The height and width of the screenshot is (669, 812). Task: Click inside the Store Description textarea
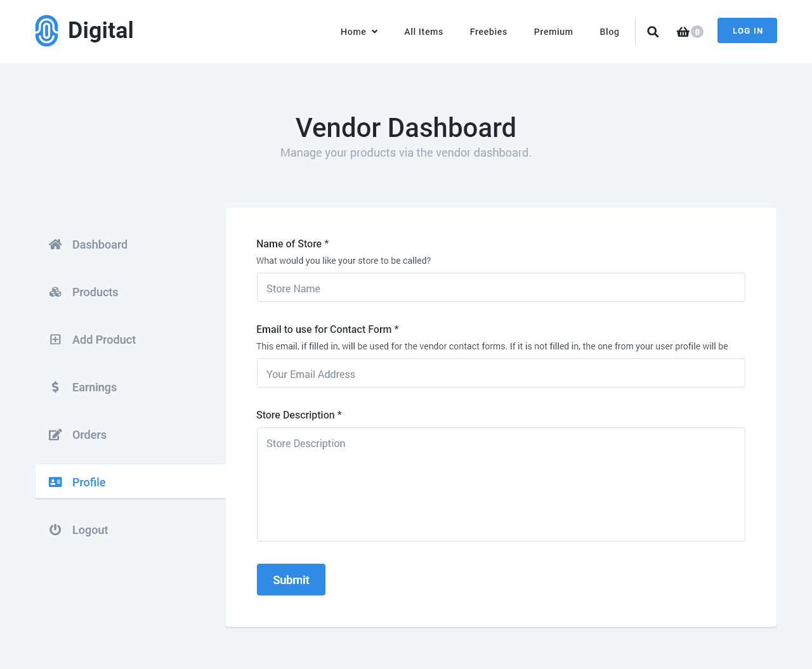coord(501,484)
